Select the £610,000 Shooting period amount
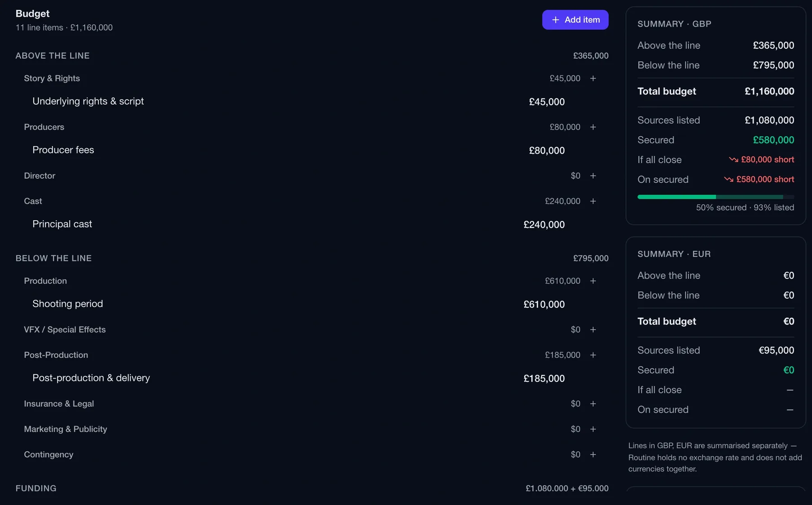 (x=544, y=305)
